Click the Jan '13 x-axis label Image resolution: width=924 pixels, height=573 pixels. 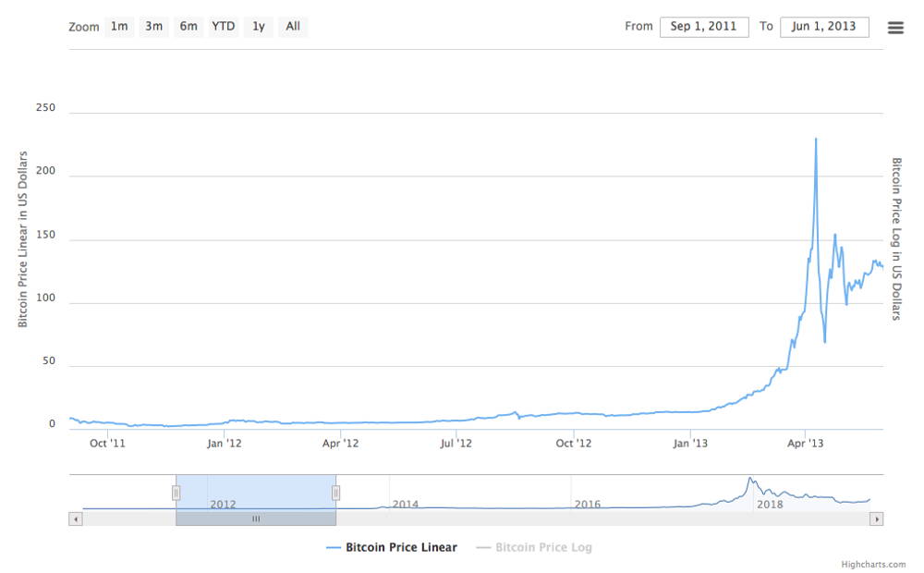[x=690, y=444]
